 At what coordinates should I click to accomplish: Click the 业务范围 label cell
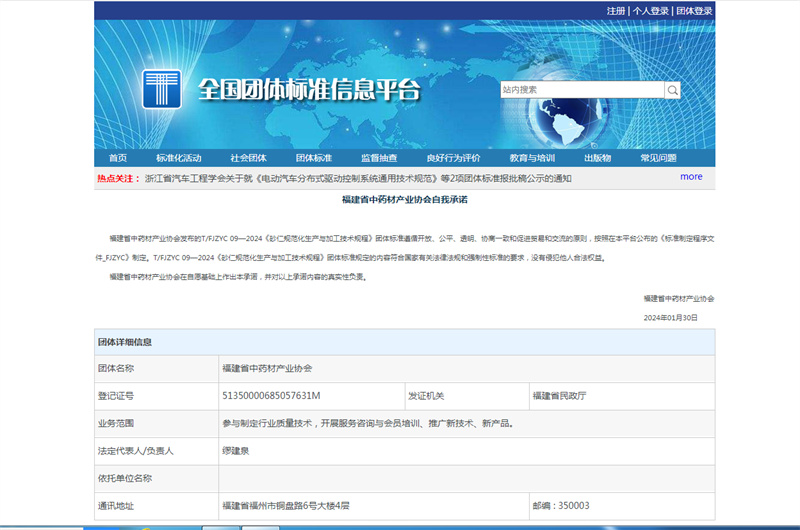click(x=157, y=424)
